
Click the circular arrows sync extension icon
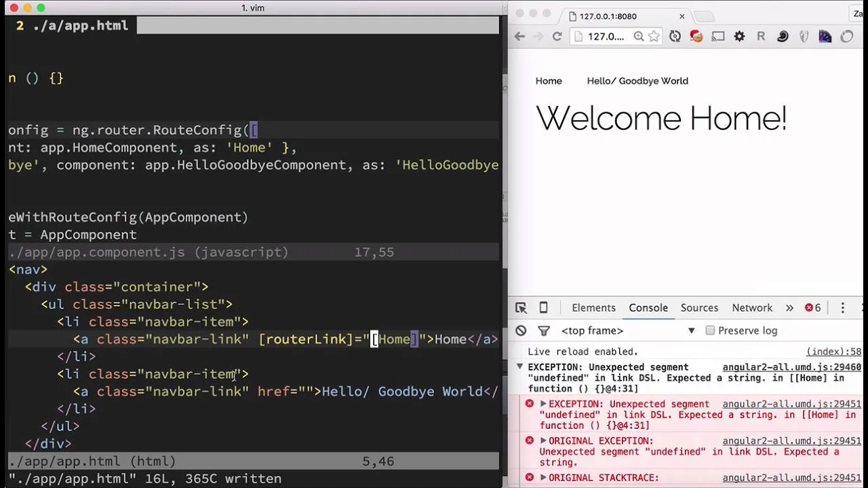click(675, 37)
